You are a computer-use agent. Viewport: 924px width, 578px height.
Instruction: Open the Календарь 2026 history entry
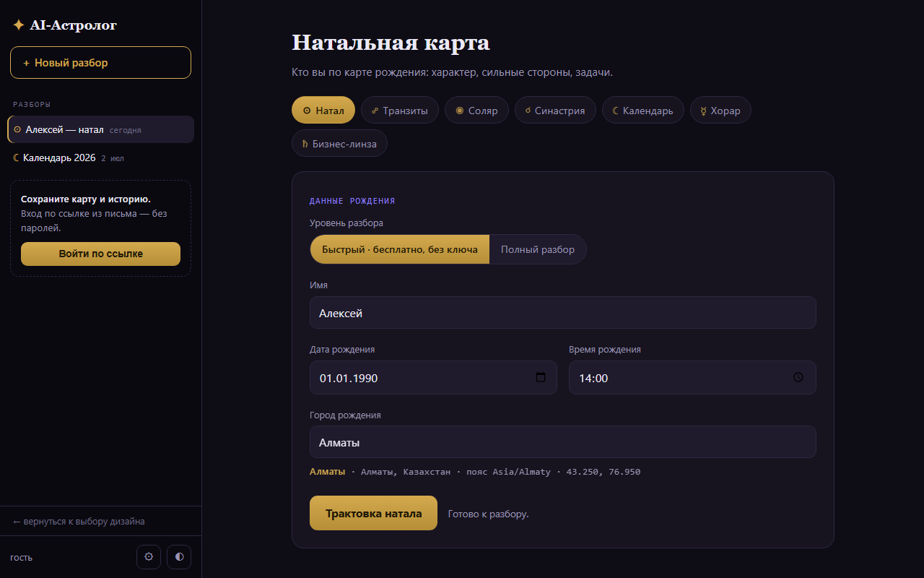(x=100, y=158)
